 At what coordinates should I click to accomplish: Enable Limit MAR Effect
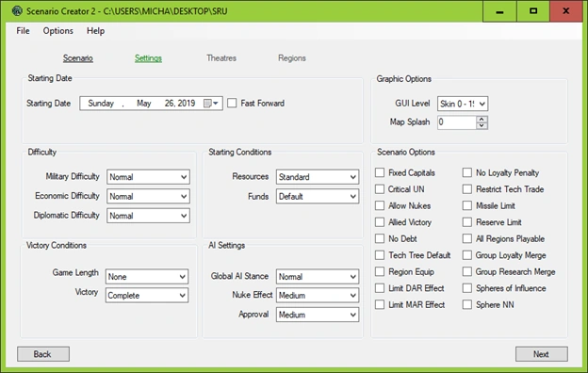(380, 304)
